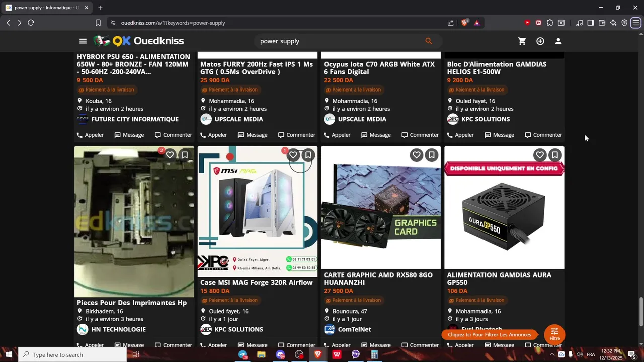Bookmark the AMD RX580 graphics card listing
The height and width of the screenshot is (362, 644).
(431, 155)
